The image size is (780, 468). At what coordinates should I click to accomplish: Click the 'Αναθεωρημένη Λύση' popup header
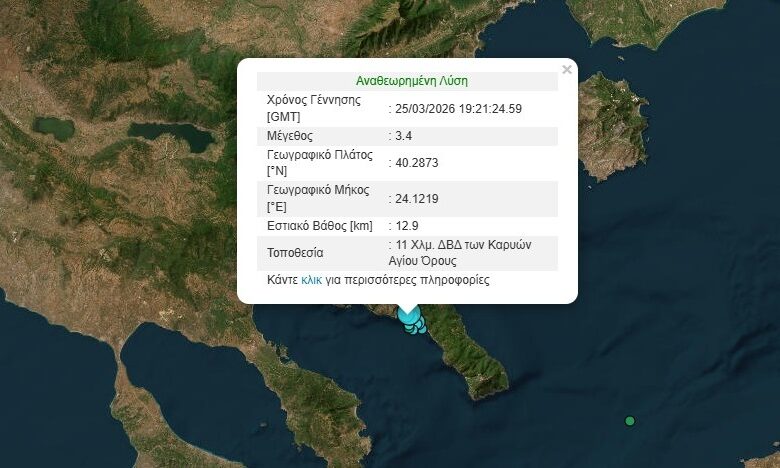(x=411, y=81)
